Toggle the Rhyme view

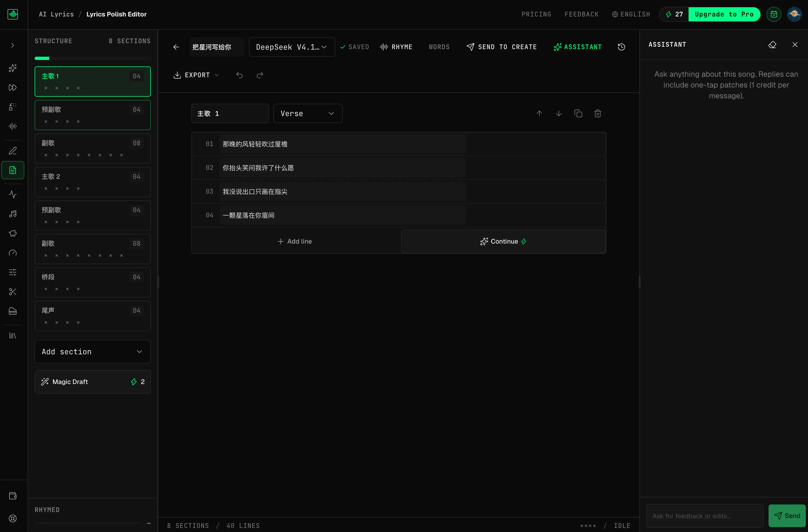(396, 47)
